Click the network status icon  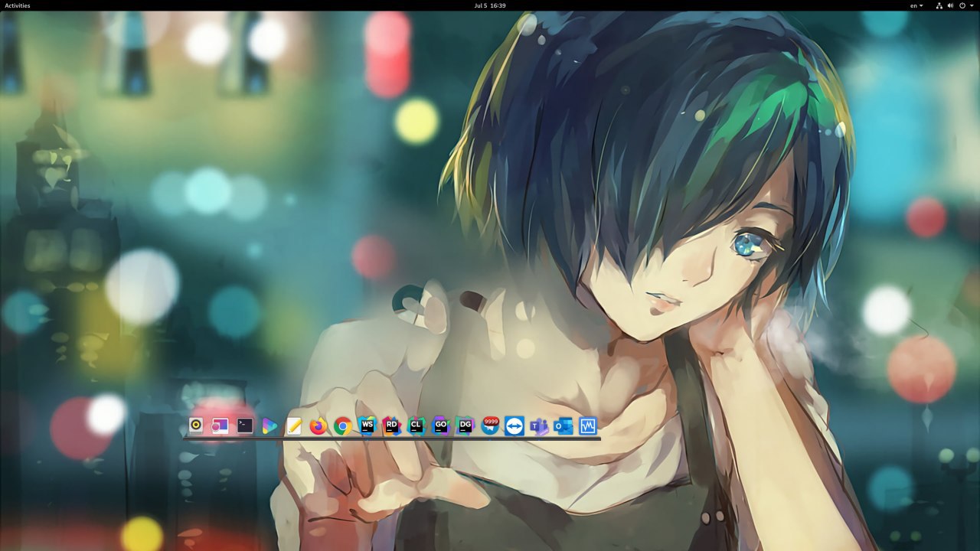[939, 5]
